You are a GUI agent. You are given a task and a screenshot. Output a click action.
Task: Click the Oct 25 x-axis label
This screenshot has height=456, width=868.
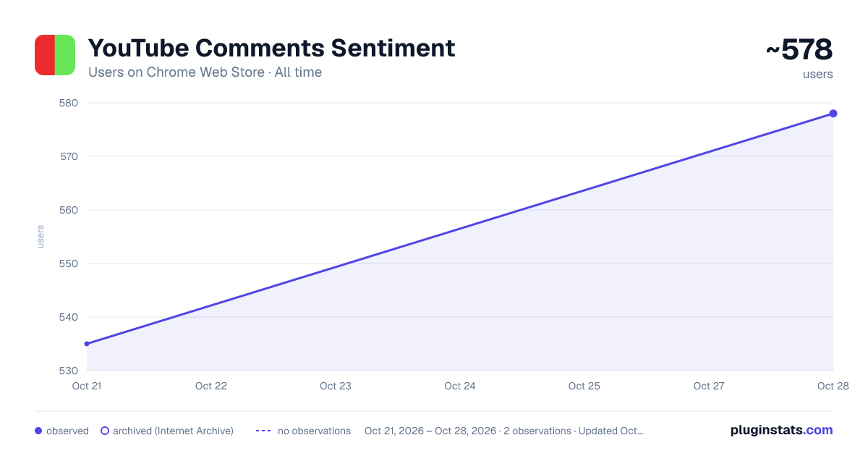(x=584, y=386)
